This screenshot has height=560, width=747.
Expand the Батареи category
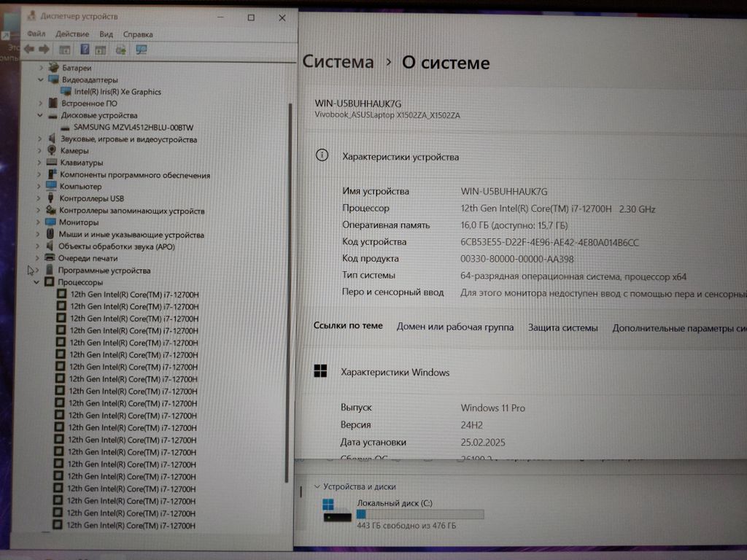point(42,68)
